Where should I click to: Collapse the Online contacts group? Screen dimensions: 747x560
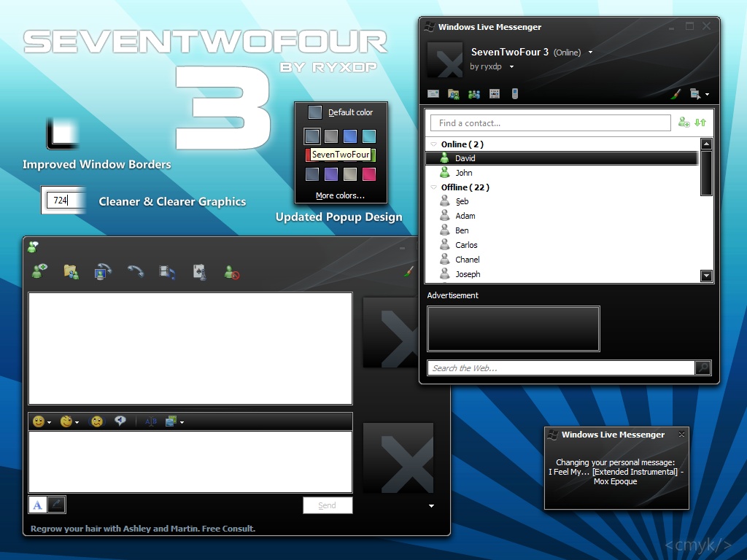(433, 144)
